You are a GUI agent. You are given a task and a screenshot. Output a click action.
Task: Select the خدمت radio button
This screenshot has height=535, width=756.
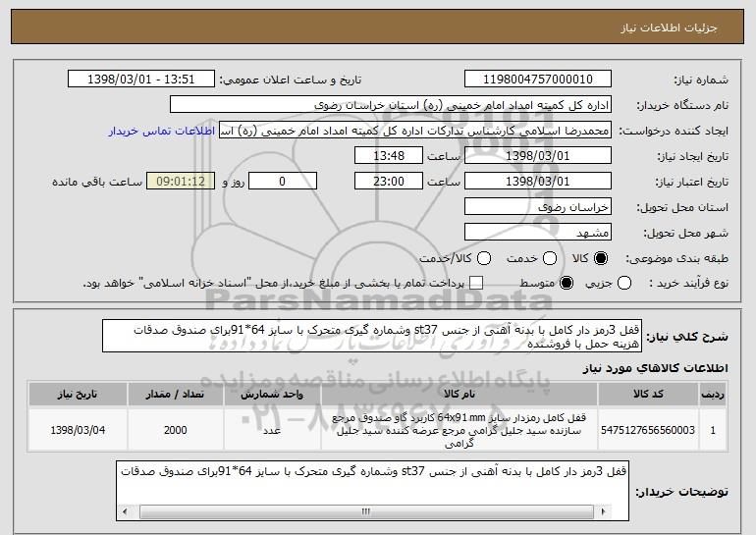click(550, 258)
